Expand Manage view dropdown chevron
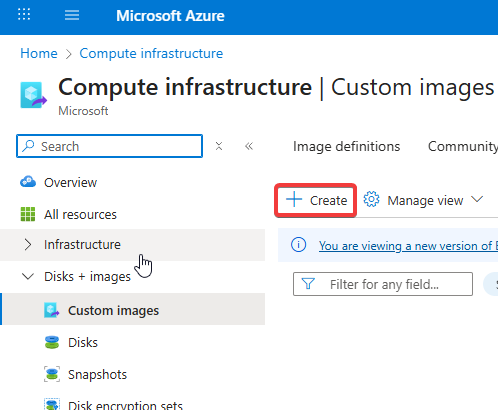Image resolution: width=498 pixels, height=410 pixels. 477,200
